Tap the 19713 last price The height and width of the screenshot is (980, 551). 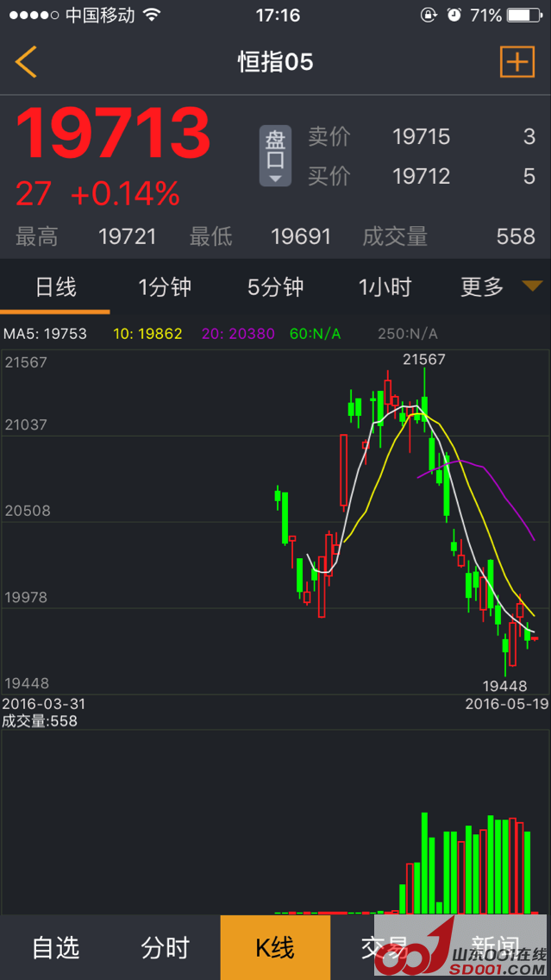(113, 134)
